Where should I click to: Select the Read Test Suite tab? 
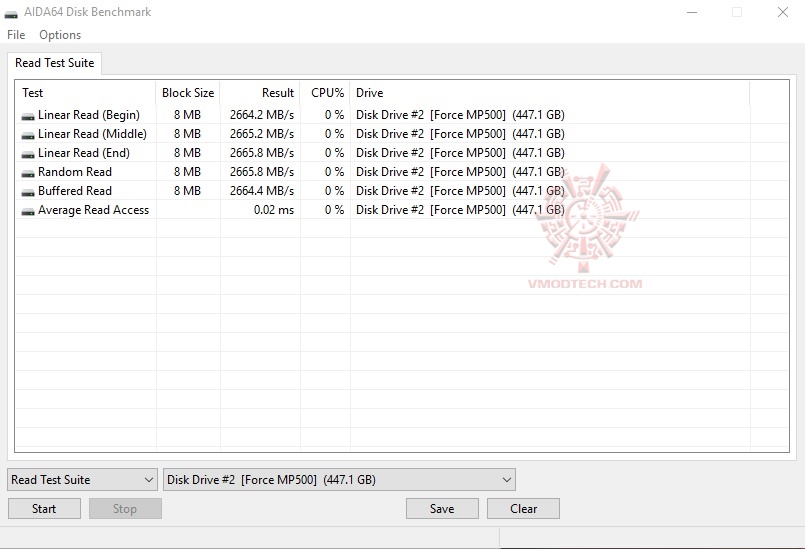point(54,63)
